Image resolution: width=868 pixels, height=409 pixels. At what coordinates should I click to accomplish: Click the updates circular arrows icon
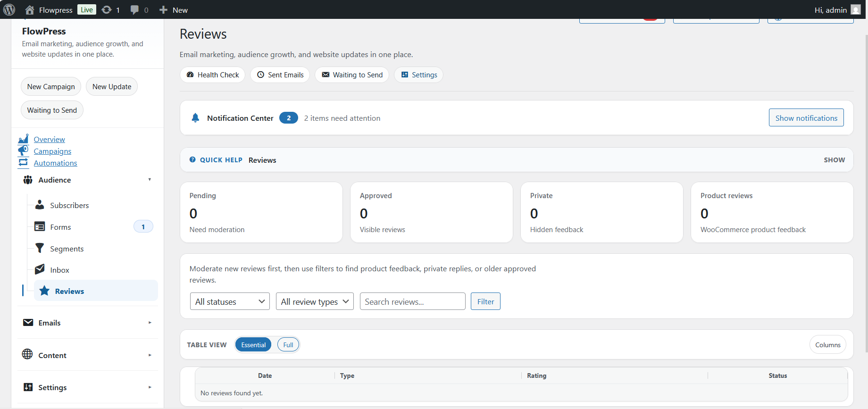coord(107,10)
